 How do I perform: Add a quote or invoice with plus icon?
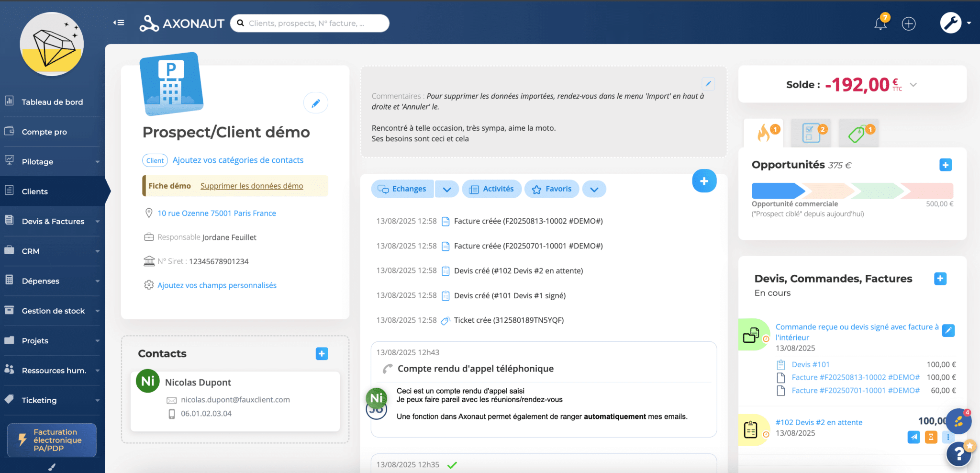tap(940, 279)
